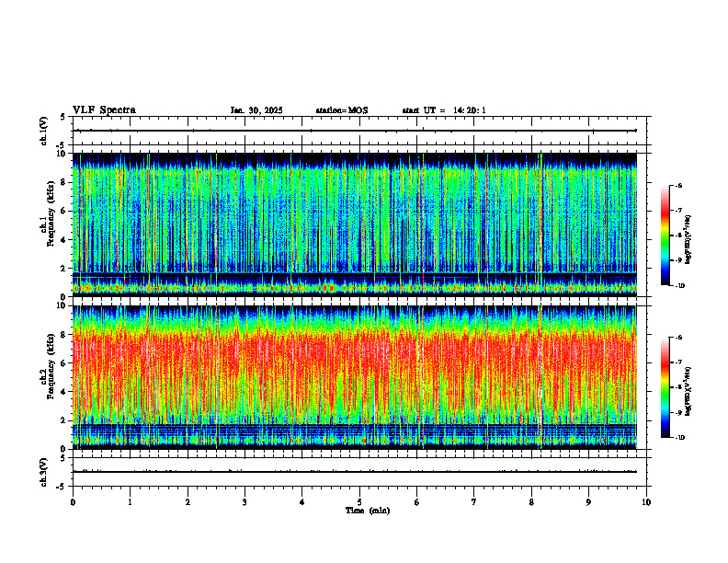Click the "-6" top label on the ch.1 colorbar
Image resolution: width=728 pixels, height=563 pixels.
click(x=678, y=186)
